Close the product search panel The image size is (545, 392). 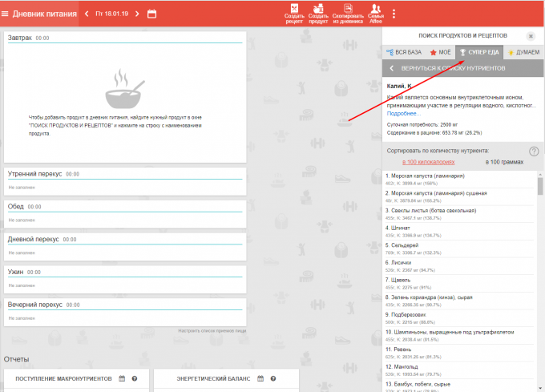click(x=530, y=36)
